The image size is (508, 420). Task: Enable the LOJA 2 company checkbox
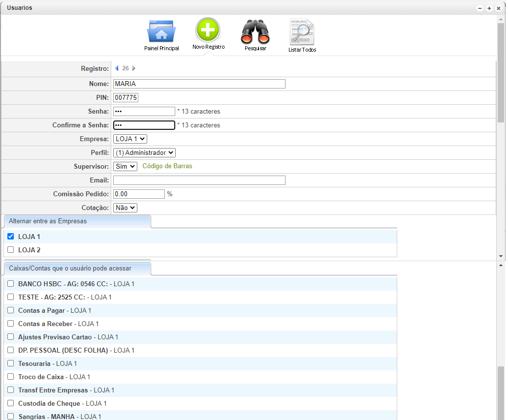click(11, 250)
